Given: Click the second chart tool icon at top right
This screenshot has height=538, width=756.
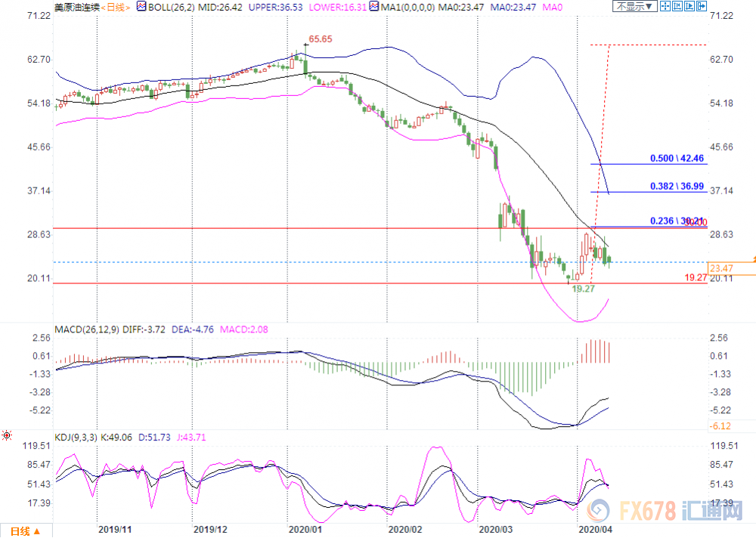Looking at the screenshot, I should [x=677, y=6].
